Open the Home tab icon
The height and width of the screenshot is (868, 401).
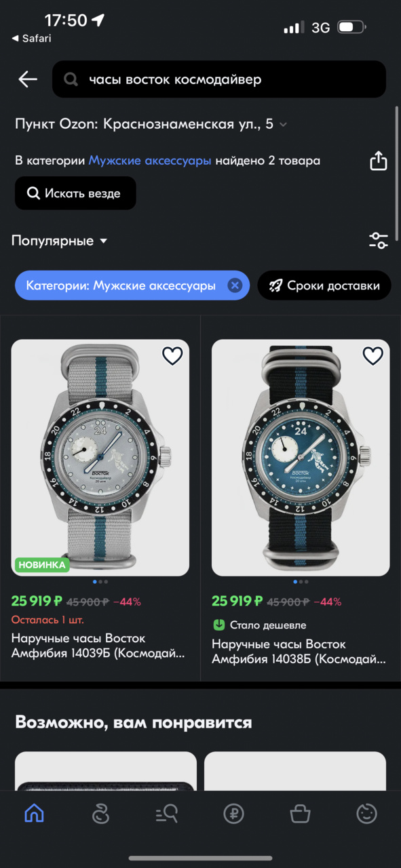[34, 813]
